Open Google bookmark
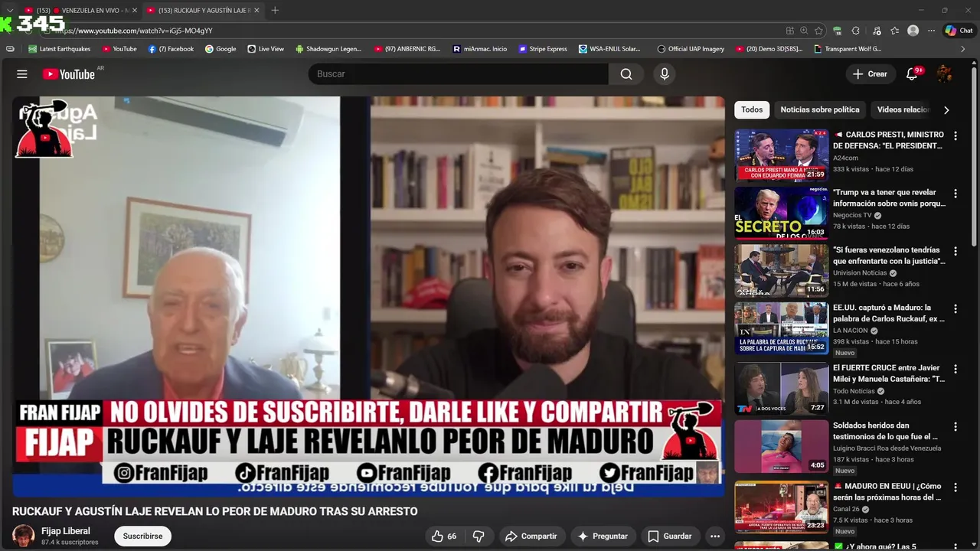The image size is (980, 551). (220, 49)
